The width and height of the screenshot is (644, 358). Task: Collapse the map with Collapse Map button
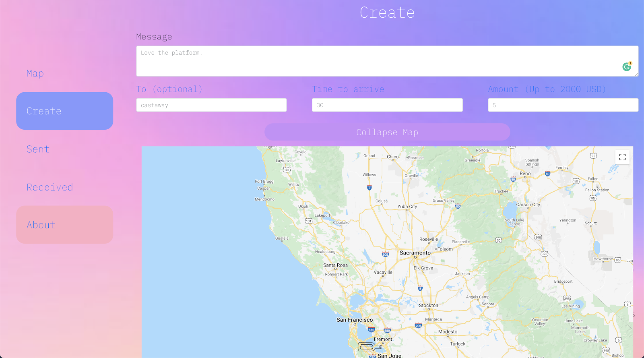pos(387,132)
